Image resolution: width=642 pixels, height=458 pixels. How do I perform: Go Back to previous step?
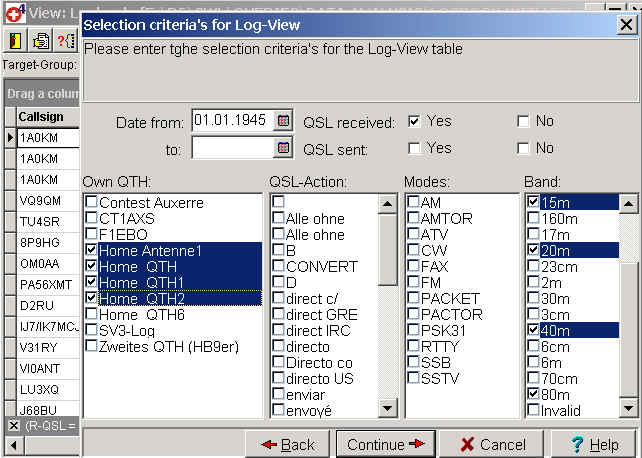(287, 444)
